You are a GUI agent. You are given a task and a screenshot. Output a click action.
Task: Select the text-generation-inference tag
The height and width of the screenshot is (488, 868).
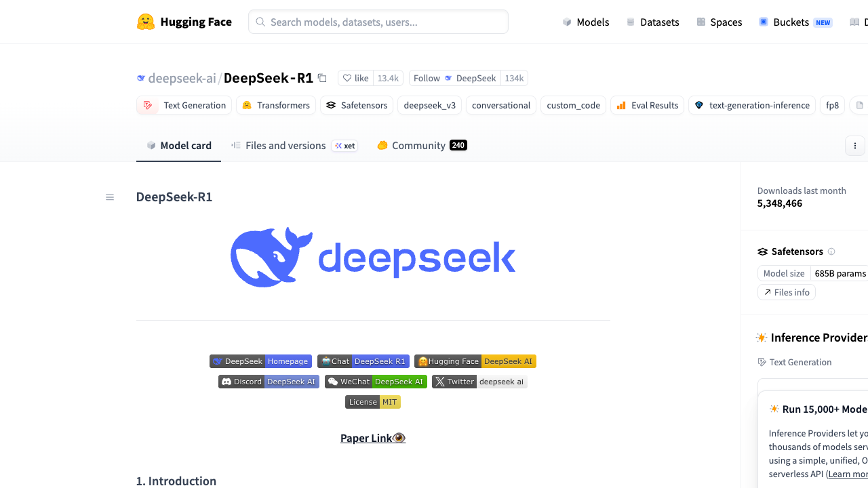752,105
